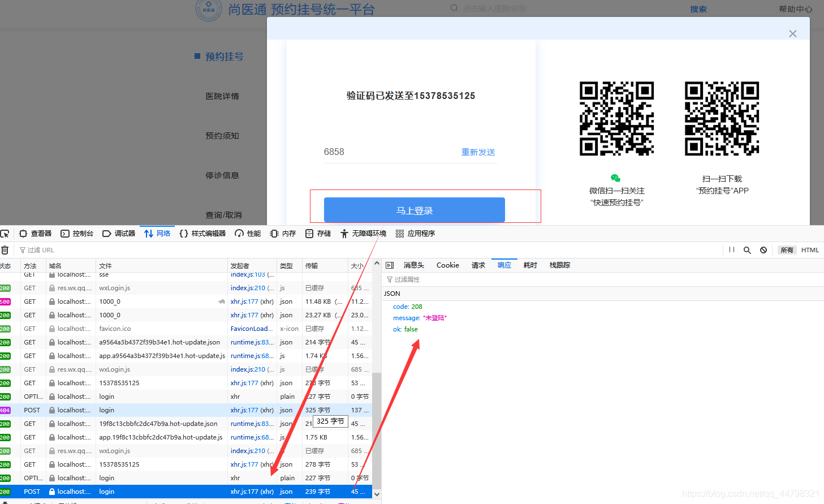Image resolution: width=824 pixels, height=504 pixels.
Task: Click the 尚医通 site logo
Action: (208, 10)
